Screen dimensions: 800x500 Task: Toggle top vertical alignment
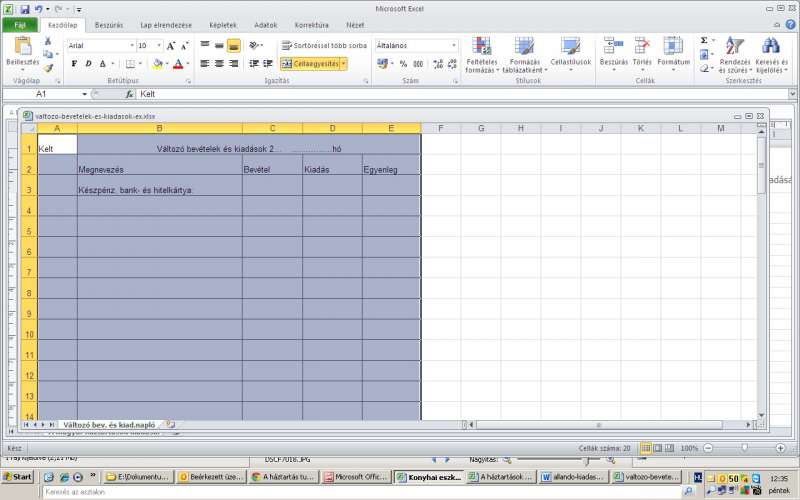click(205, 45)
